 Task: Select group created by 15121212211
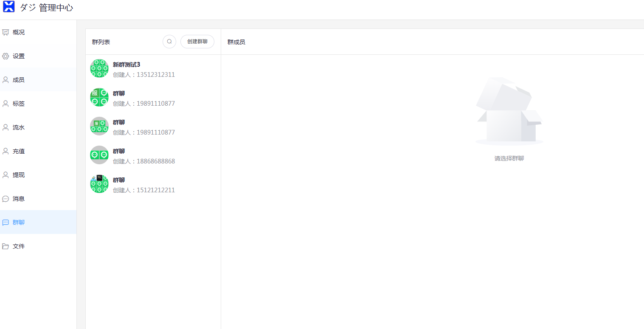143,185
